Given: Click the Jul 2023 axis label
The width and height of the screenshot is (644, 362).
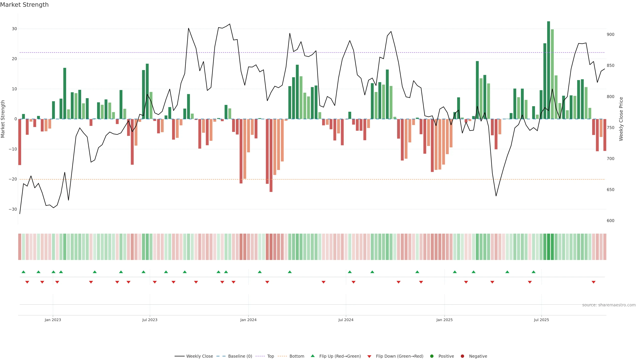Looking at the screenshot, I should pyautogui.click(x=150, y=320).
